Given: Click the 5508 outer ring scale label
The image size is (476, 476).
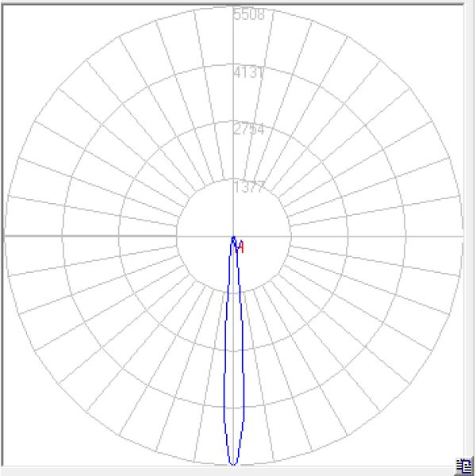Looking at the screenshot, I should pos(248,14).
